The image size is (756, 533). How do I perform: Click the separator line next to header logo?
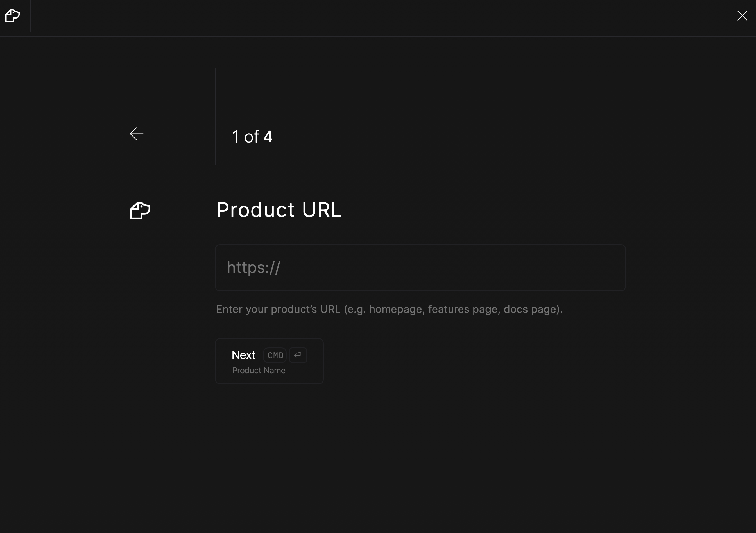(30, 16)
